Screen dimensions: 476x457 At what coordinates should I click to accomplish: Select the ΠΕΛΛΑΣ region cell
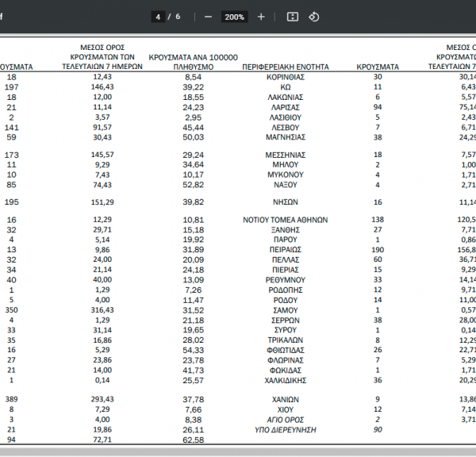(x=286, y=260)
